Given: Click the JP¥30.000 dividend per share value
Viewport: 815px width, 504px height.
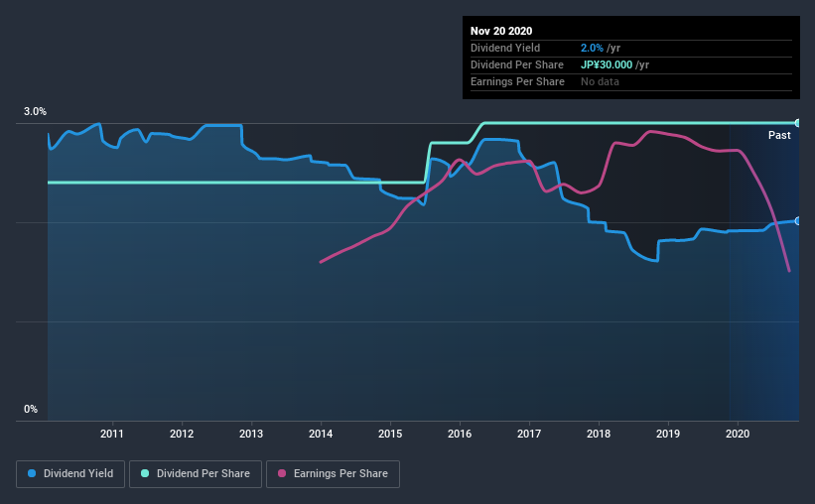Looking at the screenshot, I should (x=607, y=64).
